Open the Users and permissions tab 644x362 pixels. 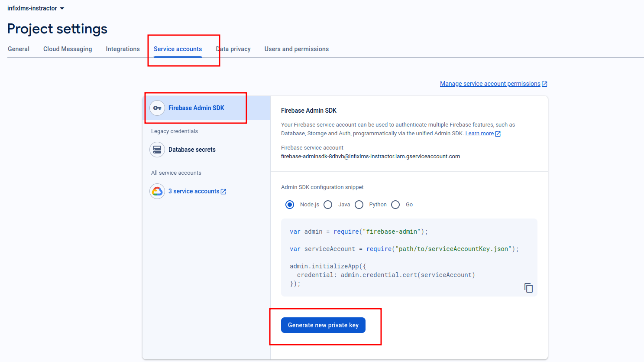296,49
